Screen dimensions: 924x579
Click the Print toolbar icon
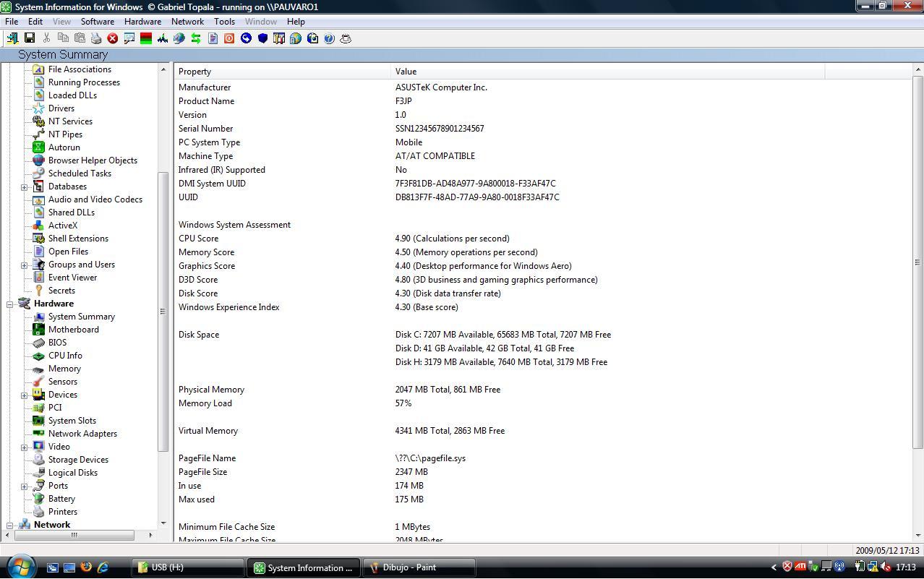96,38
